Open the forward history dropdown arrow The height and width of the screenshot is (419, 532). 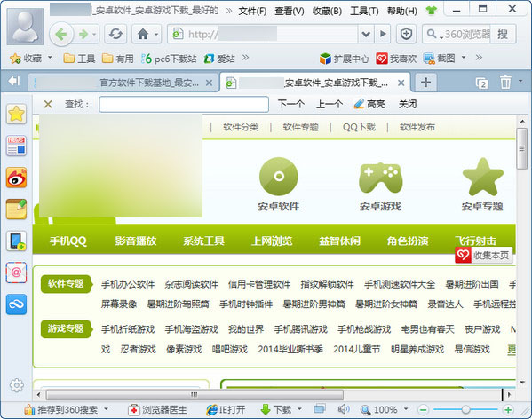(94, 35)
